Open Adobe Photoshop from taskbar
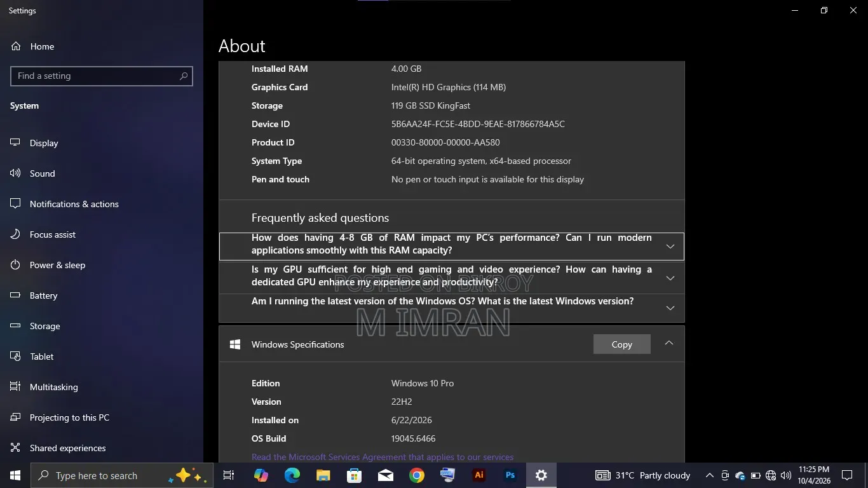868x488 pixels. point(510,475)
